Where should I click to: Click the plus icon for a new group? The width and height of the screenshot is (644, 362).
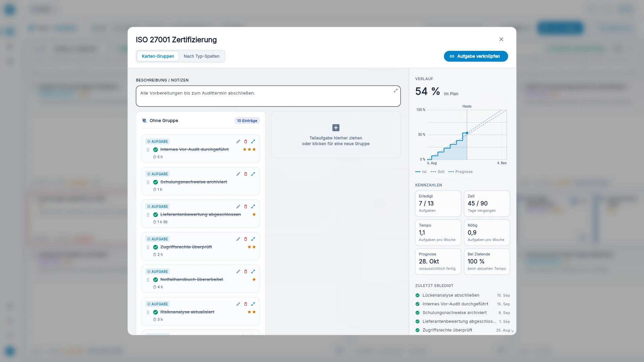[336, 128]
